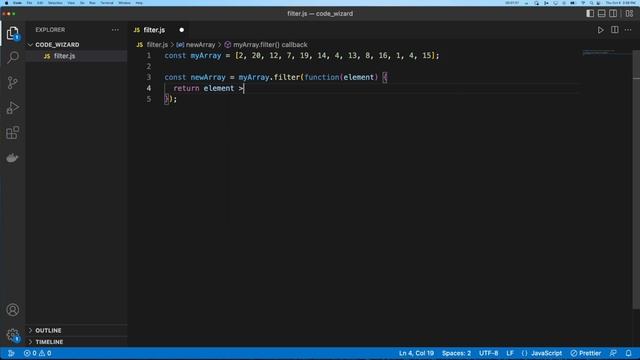
Task: Open the Docker view
Action: (x=13, y=158)
